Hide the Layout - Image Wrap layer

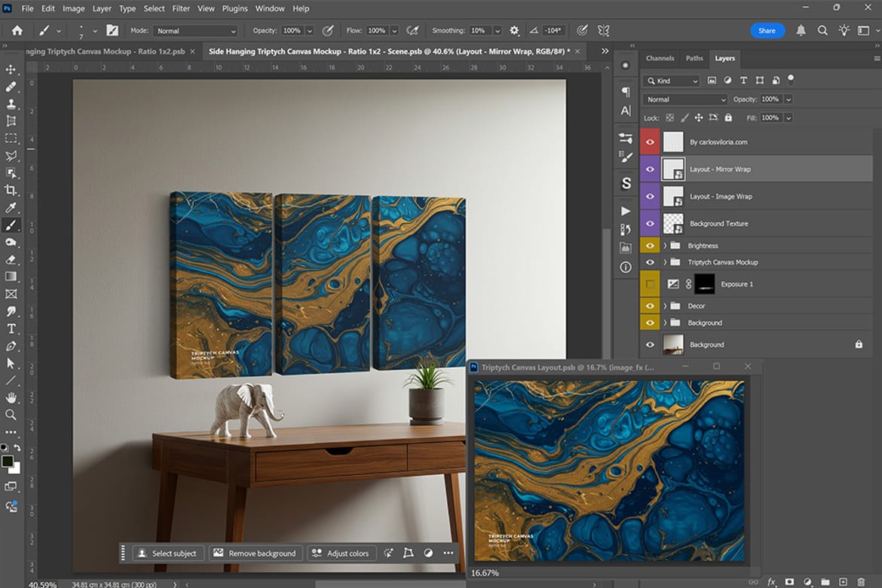pyautogui.click(x=651, y=196)
